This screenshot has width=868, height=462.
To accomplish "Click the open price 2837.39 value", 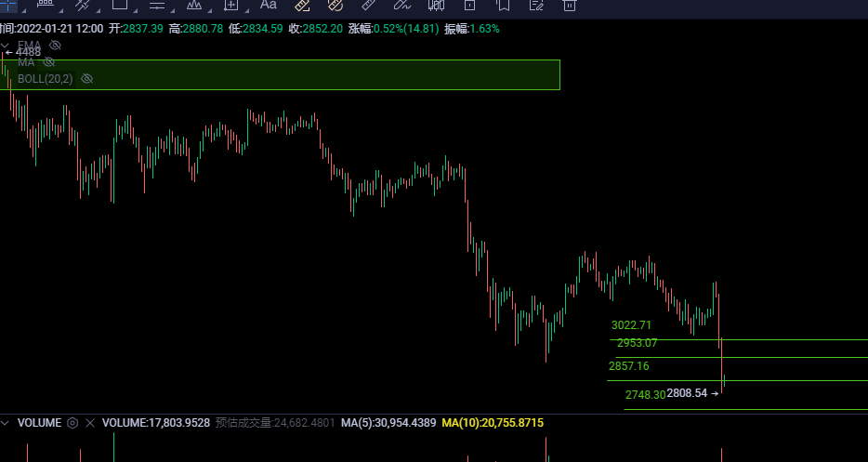I will coord(143,29).
